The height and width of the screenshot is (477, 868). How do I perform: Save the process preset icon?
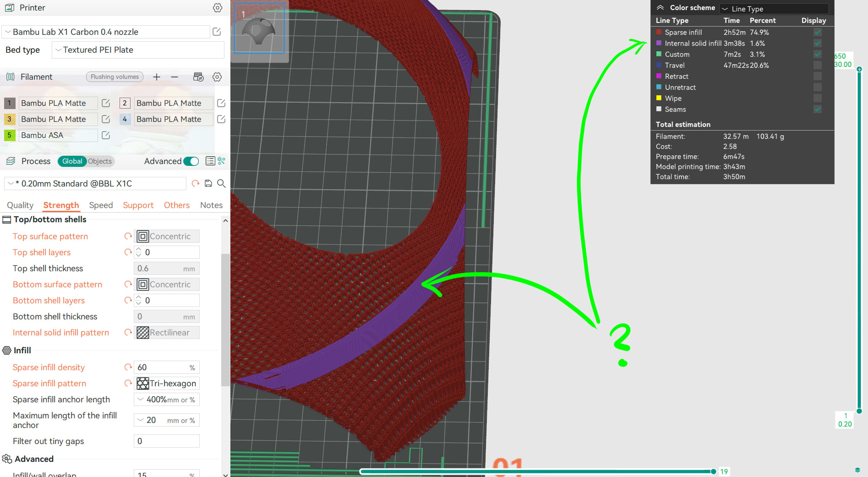pyautogui.click(x=208, y=183)
